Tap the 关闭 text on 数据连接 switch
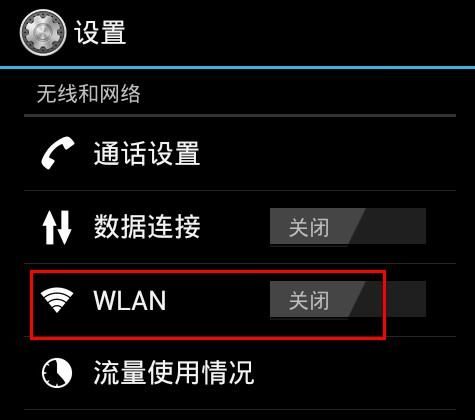 click(x=309, y=228)
